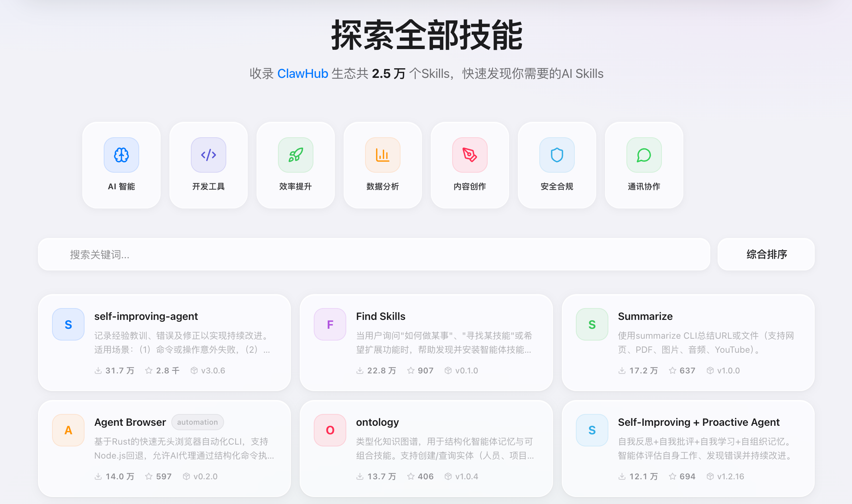This screenshot has height=504, width=852.
Task: Open the Summarize skill title
Action: point(645,316)
